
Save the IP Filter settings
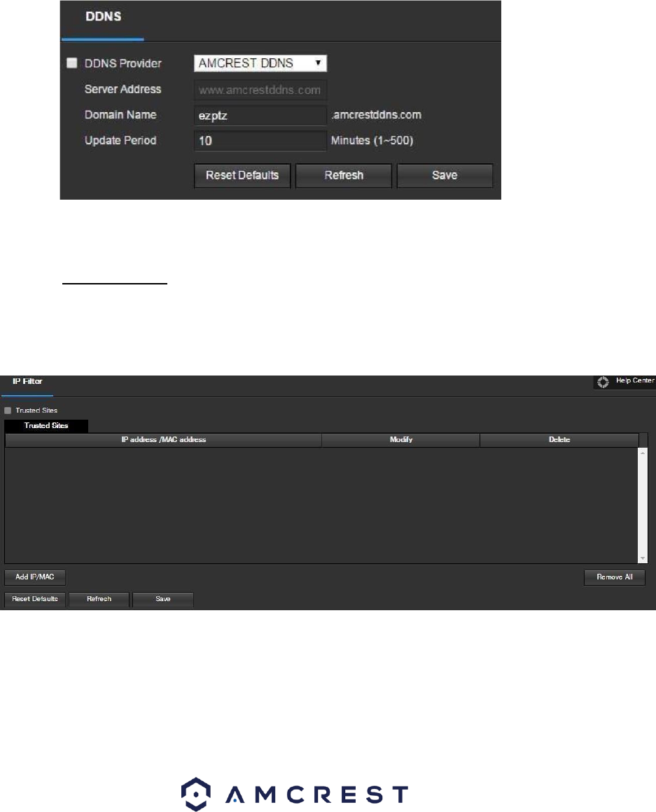(x=163, y=599)
